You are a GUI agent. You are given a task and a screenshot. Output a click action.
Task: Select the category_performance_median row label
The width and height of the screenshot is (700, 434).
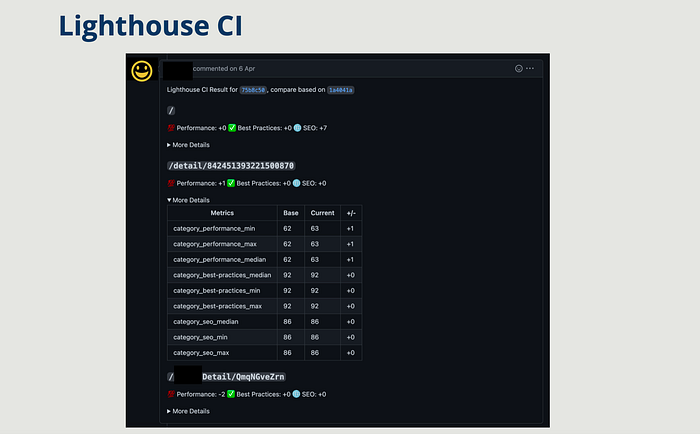click(219, 259)
